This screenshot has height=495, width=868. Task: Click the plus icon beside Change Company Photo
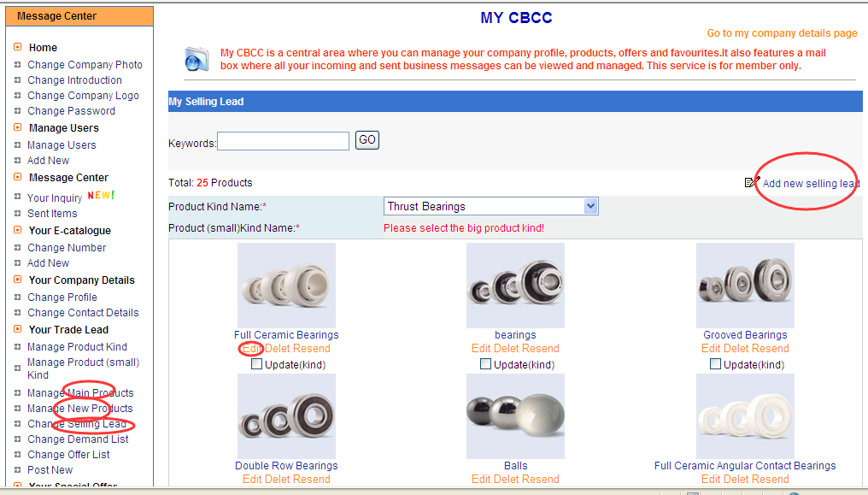pos(18,64)
